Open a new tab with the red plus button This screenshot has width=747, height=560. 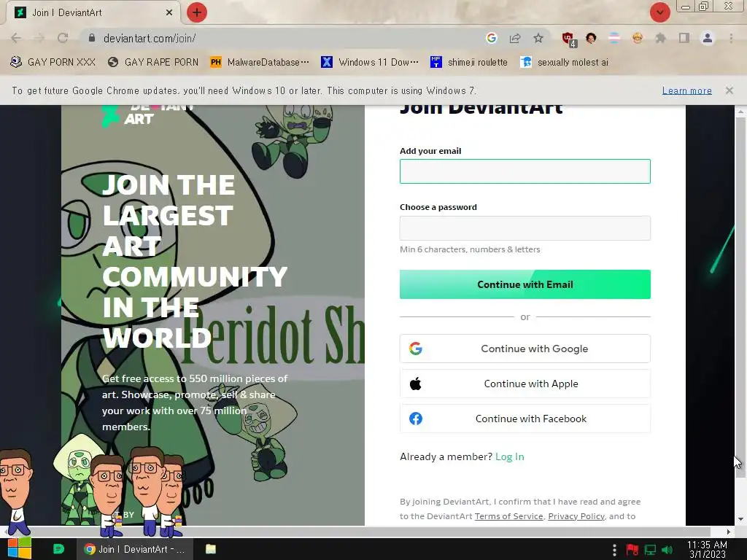tap(197, 12)
